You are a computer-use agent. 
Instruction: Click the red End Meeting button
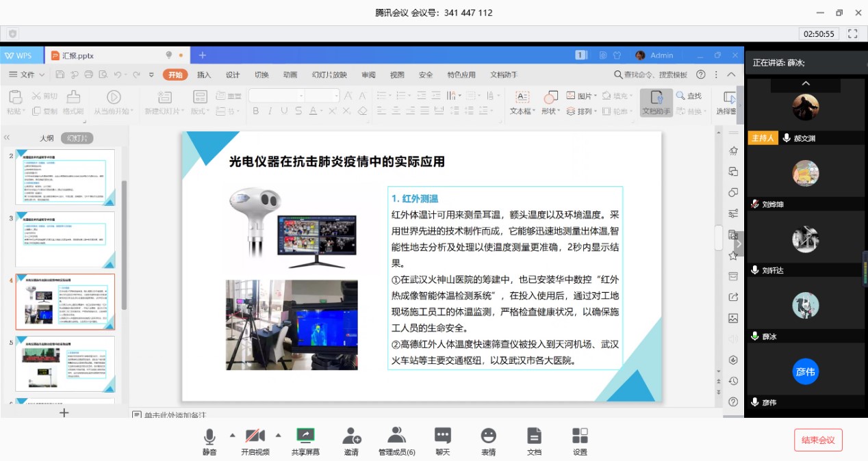coord(818,440)
